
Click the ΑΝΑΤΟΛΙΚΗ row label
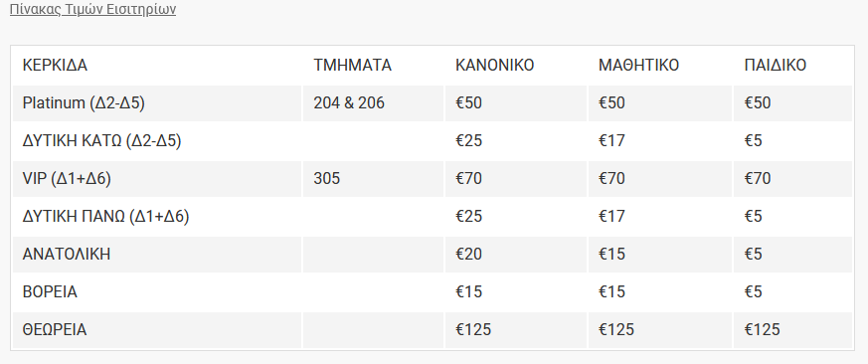click(67, 254)
